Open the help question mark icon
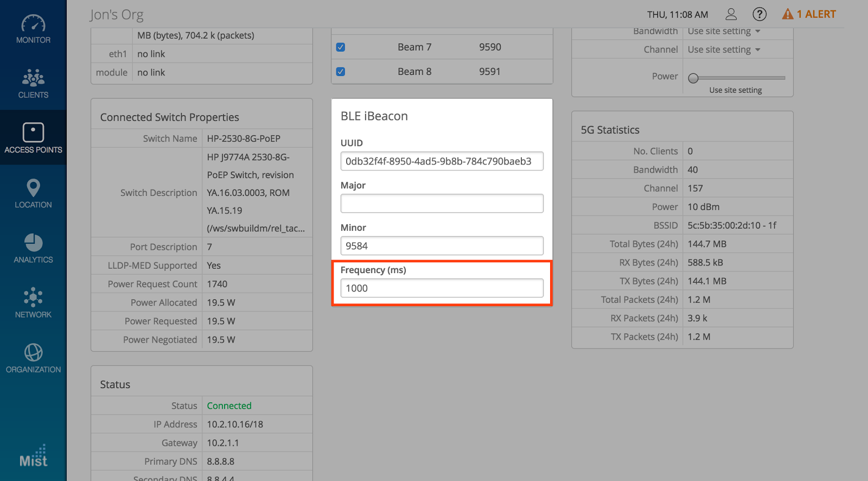 759,14
